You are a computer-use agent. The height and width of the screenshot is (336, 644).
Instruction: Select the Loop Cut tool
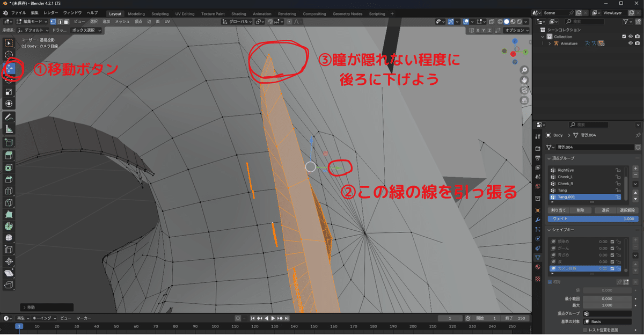pyautogui.click(x=9, y=191)
